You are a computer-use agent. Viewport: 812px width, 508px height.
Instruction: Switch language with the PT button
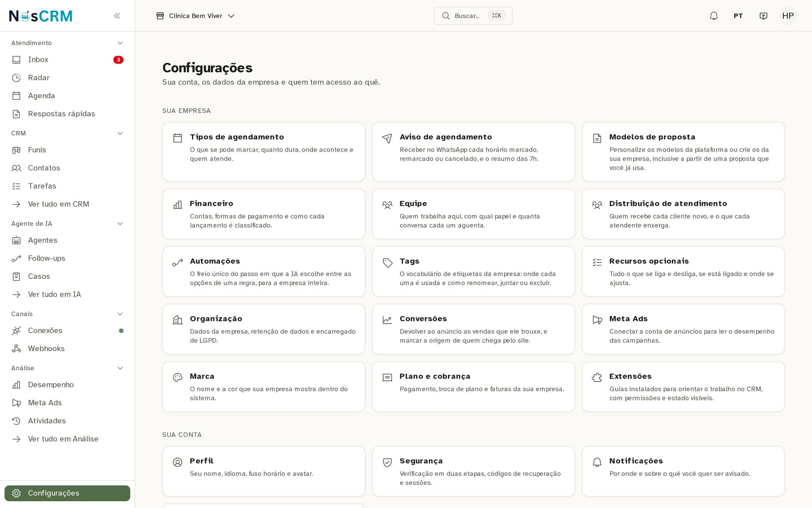click(x=738, y=16)
